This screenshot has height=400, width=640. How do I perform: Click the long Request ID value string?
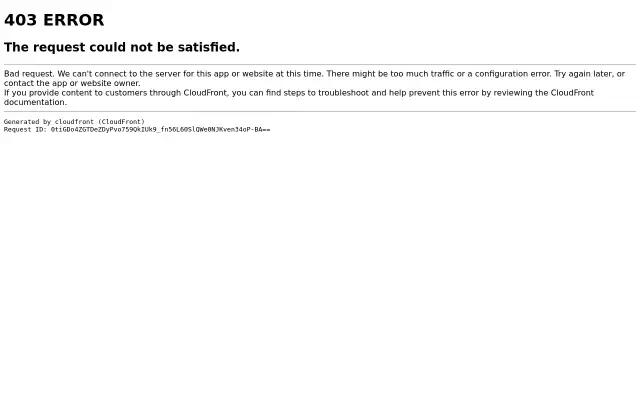pos(160,129)
